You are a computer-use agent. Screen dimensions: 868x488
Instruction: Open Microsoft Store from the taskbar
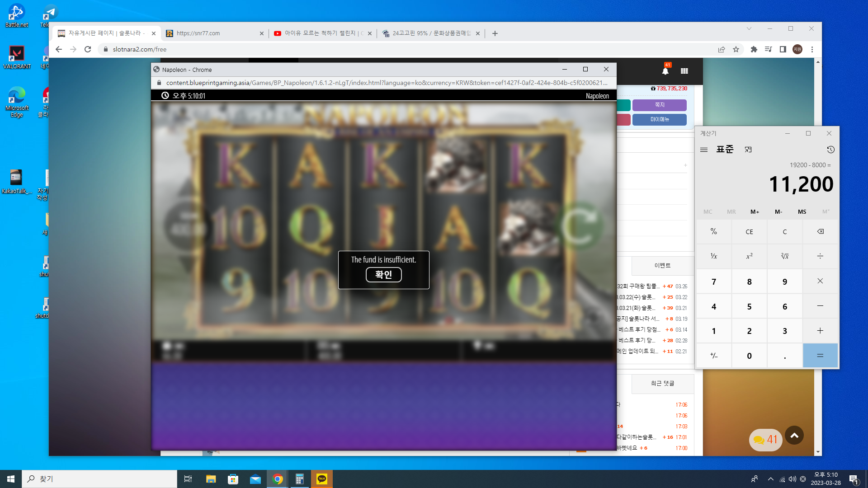point(233,479)
